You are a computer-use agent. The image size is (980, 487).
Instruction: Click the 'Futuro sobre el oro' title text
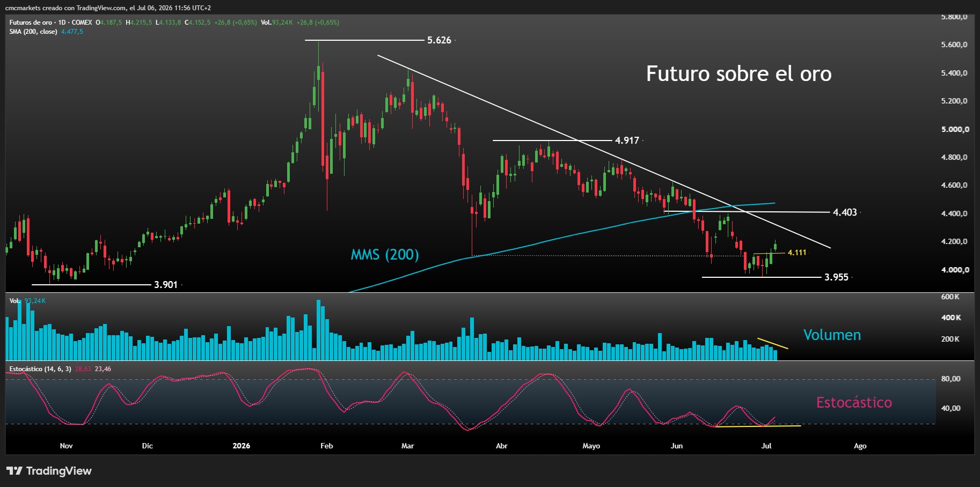tap(738, 73)
